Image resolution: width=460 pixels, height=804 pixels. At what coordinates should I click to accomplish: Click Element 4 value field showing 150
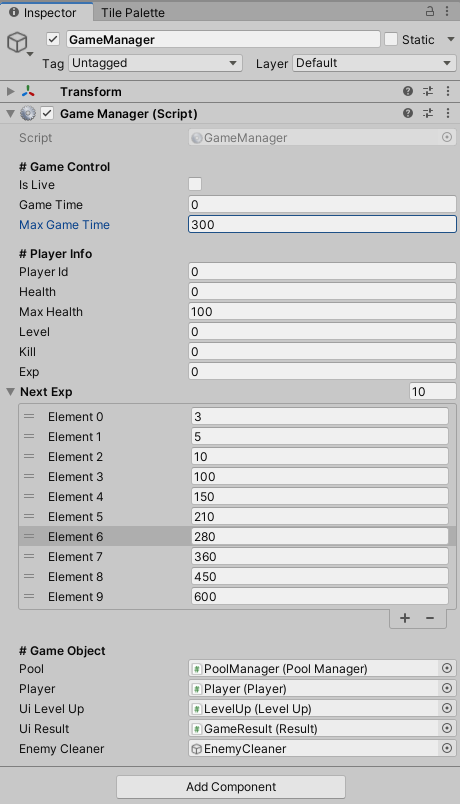tap(319, 496)
